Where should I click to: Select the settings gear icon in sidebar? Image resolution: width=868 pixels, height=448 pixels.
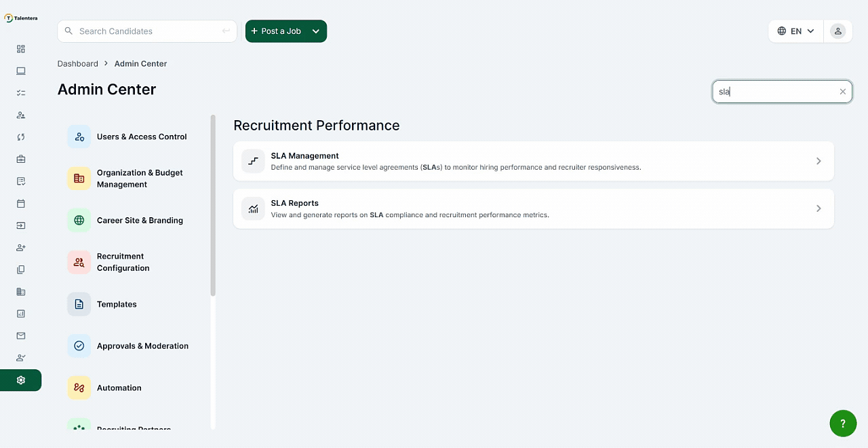pos(21,380)
